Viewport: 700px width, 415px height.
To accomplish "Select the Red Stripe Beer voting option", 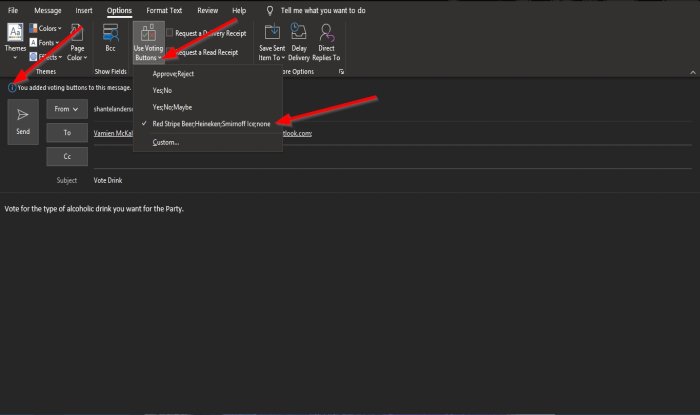I will (x=208, y=124).
